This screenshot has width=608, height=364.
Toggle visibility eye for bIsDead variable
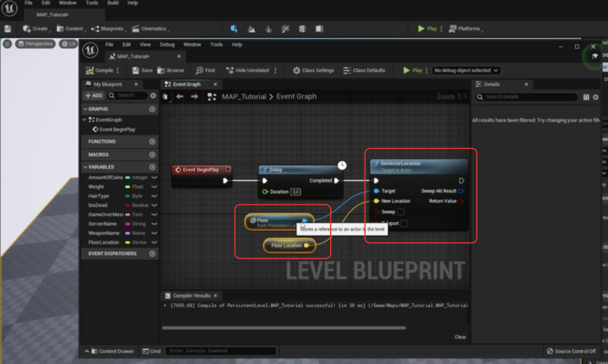point(154,205)
